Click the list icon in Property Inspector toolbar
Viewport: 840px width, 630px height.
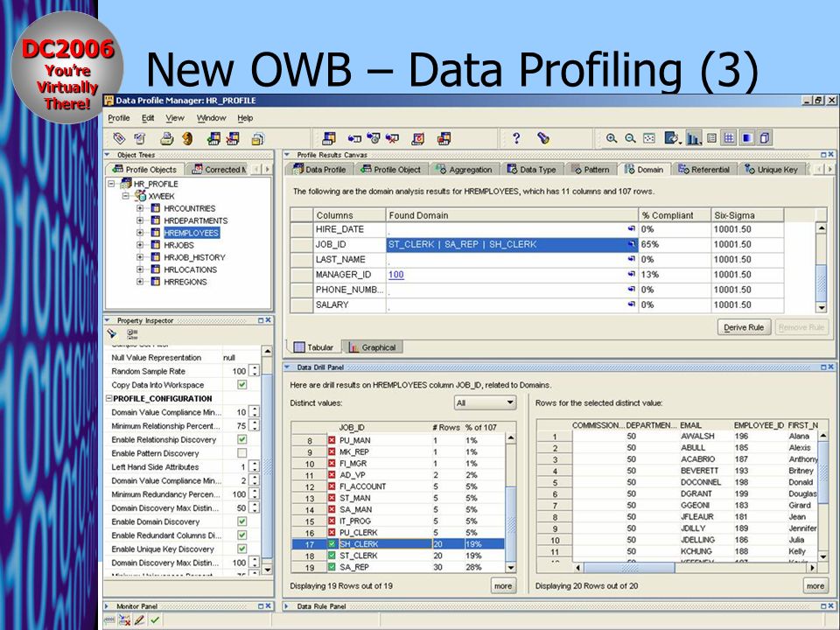(x=132, y=334)
